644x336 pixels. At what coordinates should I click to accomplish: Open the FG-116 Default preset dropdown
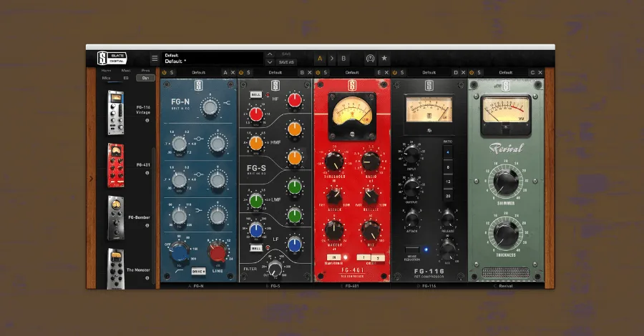click(429, 73)
